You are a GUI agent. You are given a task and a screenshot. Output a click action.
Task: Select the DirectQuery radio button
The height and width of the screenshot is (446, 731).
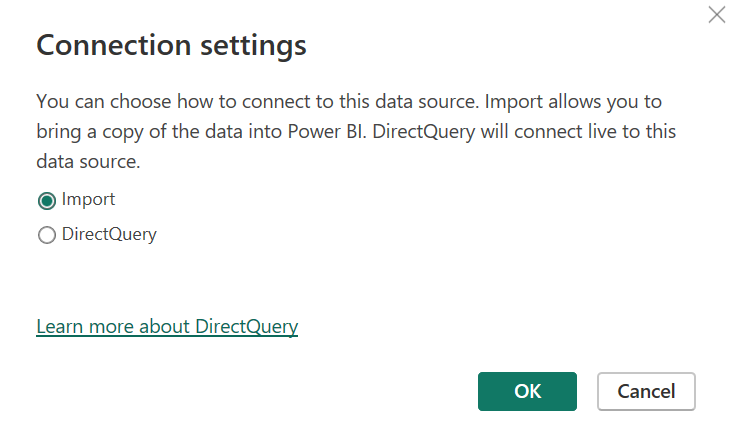click(46, 236)
